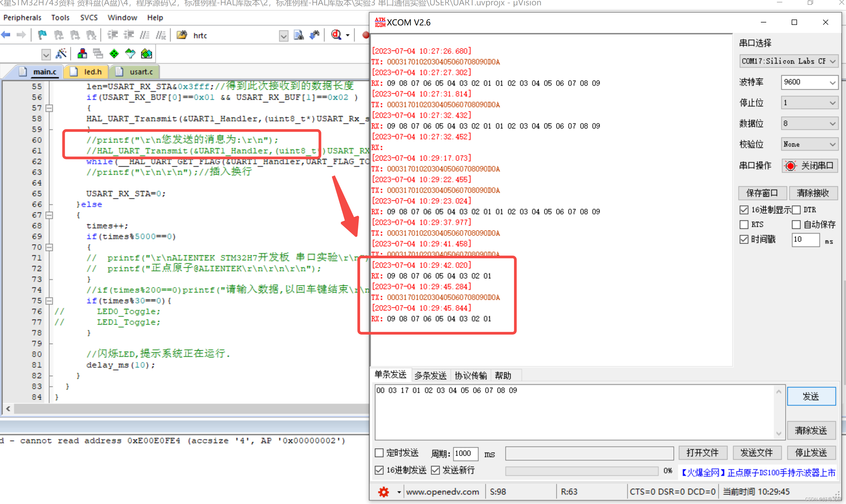Toggle the 16进制显示 checkbox
Screen dimensions: 846x504
[x=743, y=210]
